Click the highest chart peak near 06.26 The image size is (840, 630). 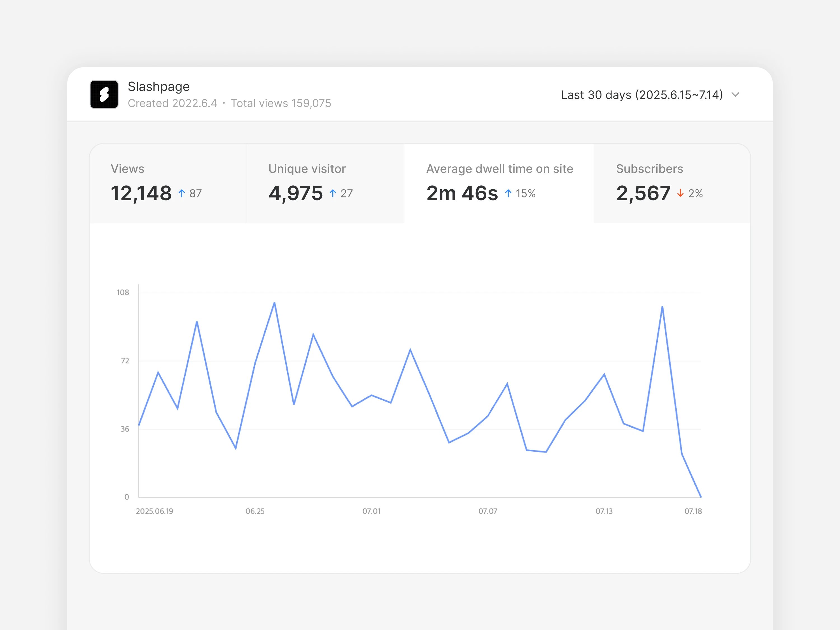pyautogui.click(x=274, y=303)
